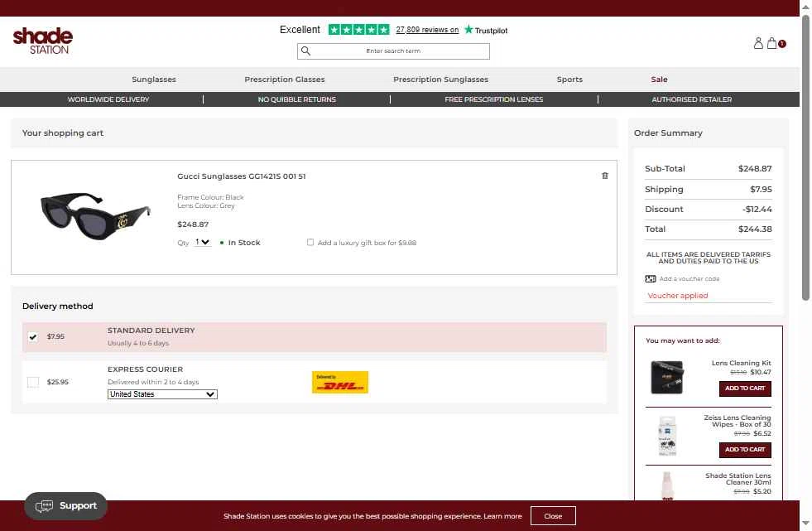Open the United States country dropdown
This screenshot has height=531, width=812.
162,394
